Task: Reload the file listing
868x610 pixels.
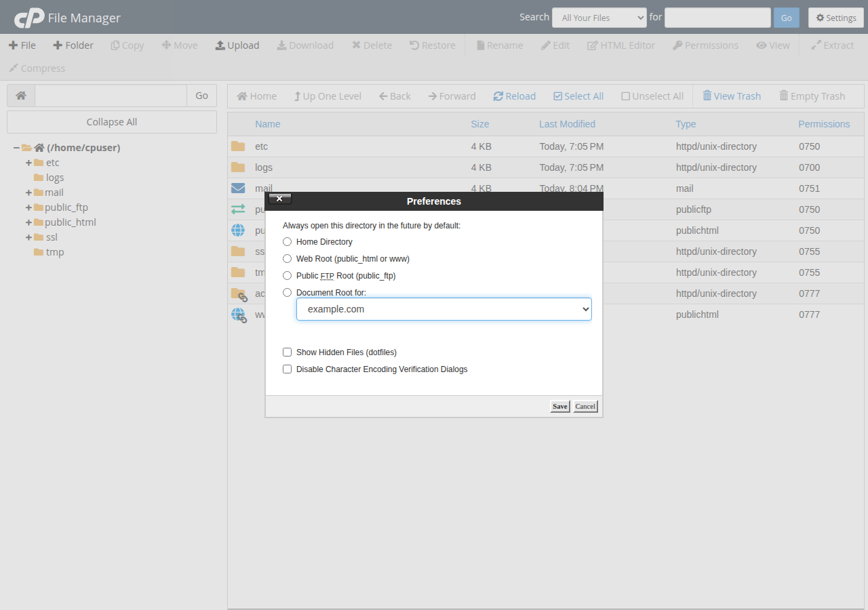Action: (x=515, y=96)
